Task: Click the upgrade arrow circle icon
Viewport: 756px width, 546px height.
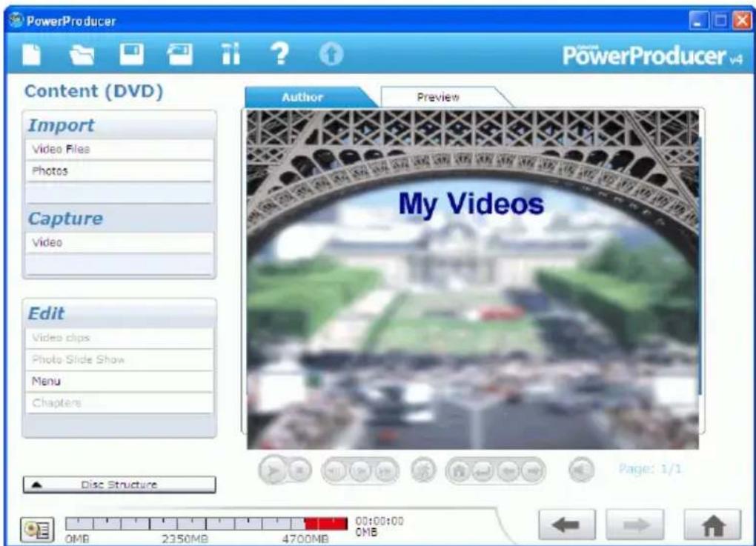Action: pyautogui.click(x=331, y=54)
